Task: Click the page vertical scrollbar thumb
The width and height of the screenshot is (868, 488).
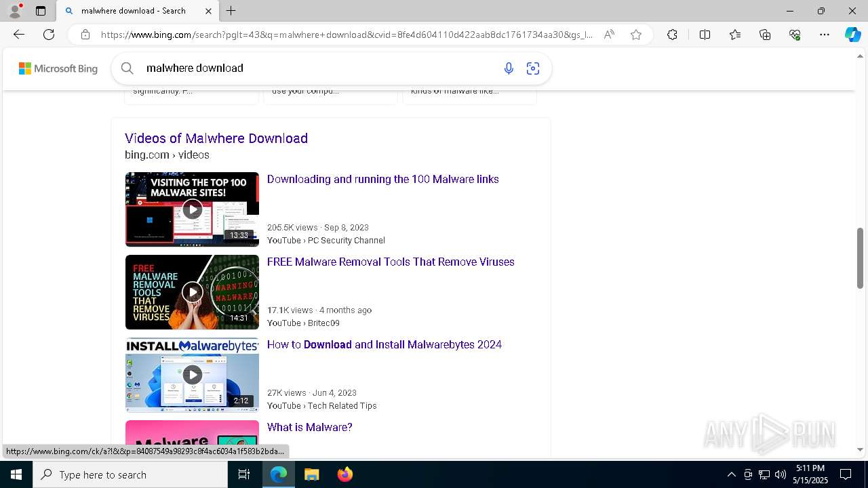Action: [x=860, y=258]
